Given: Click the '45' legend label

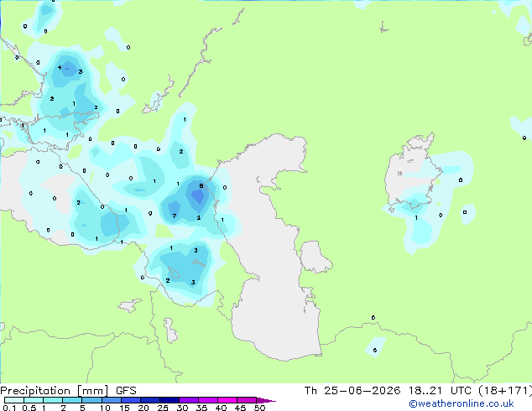Looking at the screenshot, I should coord(240,408).
